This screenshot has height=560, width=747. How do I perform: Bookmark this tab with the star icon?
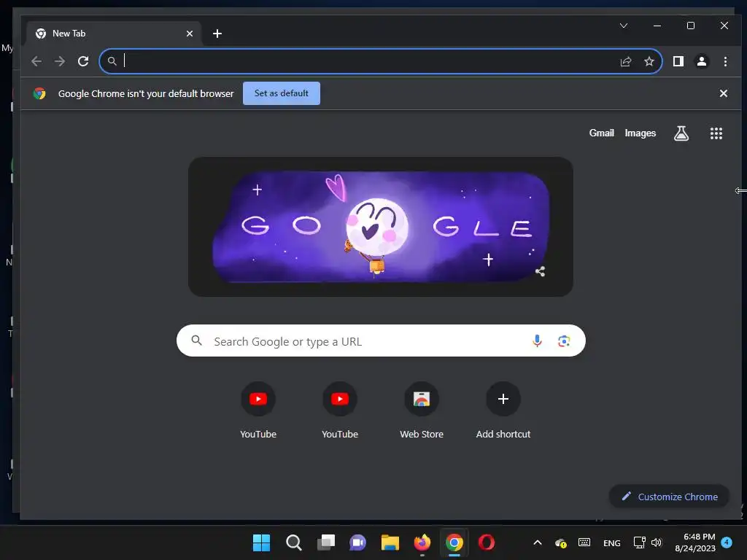point(649,61)
